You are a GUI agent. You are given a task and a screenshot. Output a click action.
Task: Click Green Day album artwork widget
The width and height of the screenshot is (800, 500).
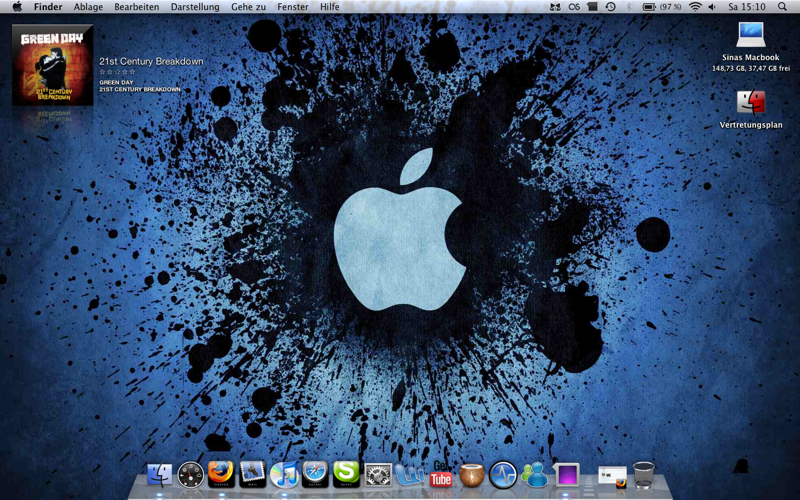tap(53, 65)
